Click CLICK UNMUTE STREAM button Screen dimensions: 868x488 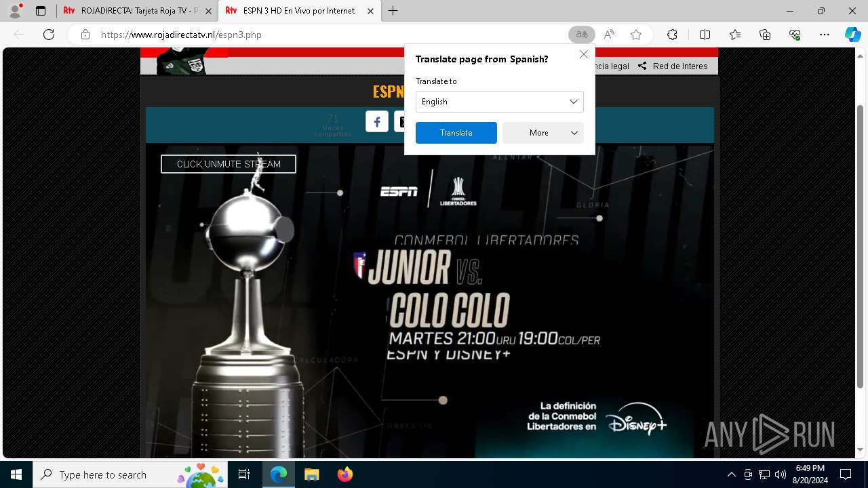point(229,164)
